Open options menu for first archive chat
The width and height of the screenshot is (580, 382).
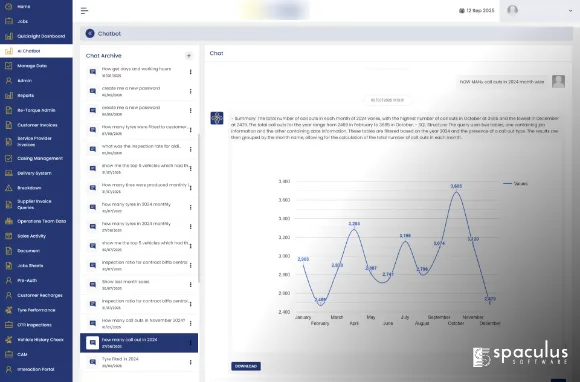pyautogui.click(x=190, y=72)
